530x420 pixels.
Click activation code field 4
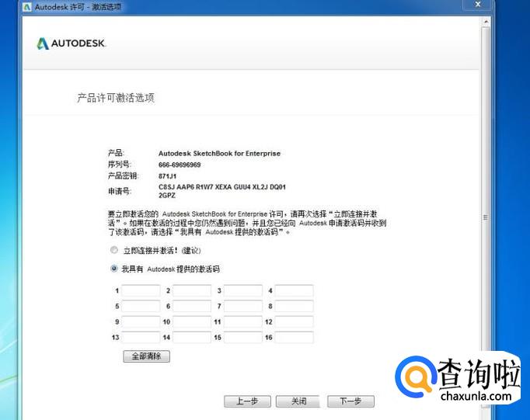pyautogui.click(x=294, y=290)
